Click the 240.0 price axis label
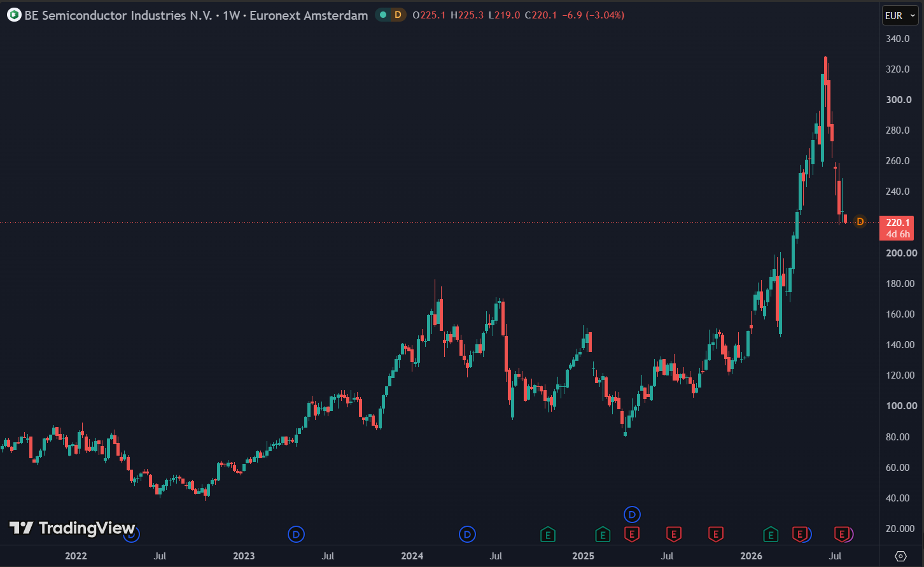Image resolution: width=924 pixels, height=567 pixels. [899, 192]
